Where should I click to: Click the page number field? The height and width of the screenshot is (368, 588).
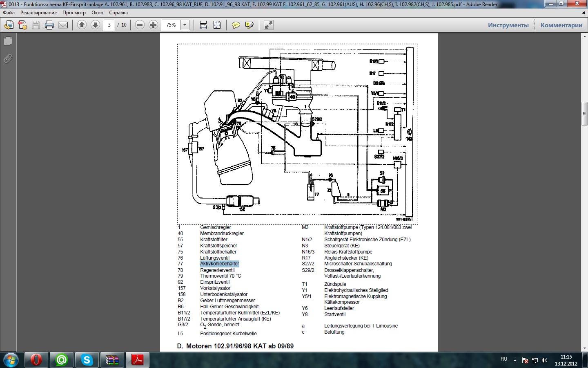(109, 25)
